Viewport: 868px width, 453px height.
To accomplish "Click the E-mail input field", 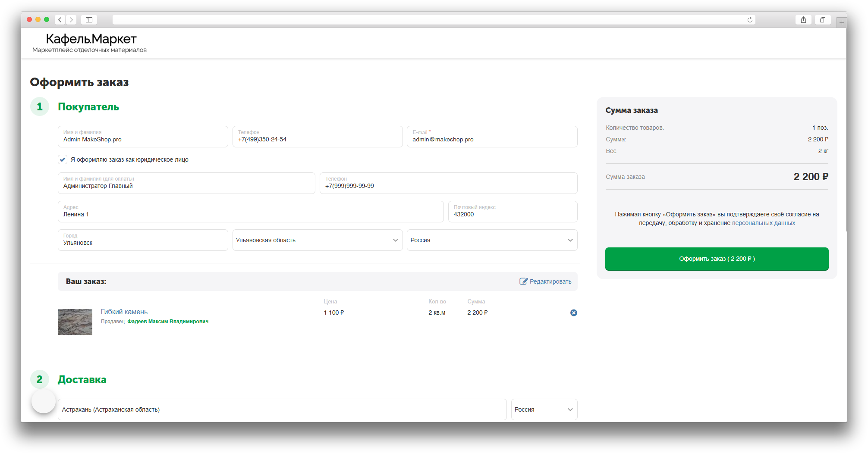I will 491,139.
